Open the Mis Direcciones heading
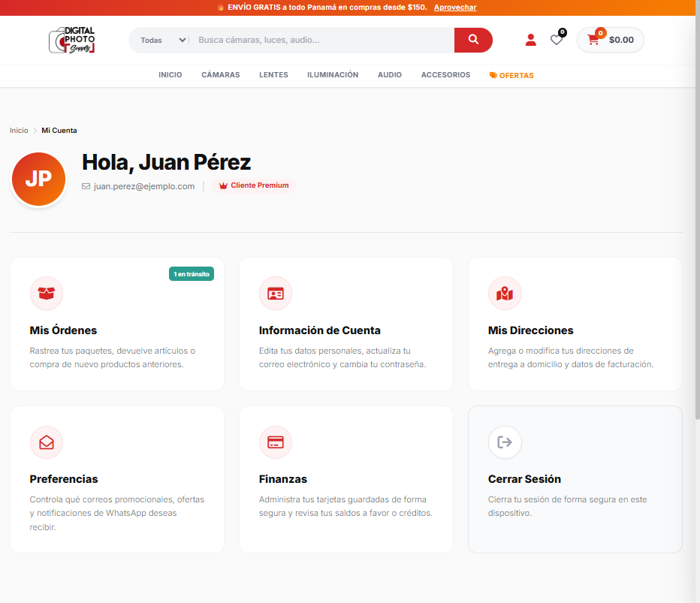 pyautogui.click(x=530, y=330)
